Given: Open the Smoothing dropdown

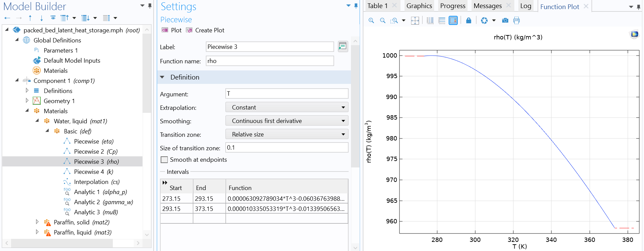Looking at the screenshot, I should tap(287, 121).
